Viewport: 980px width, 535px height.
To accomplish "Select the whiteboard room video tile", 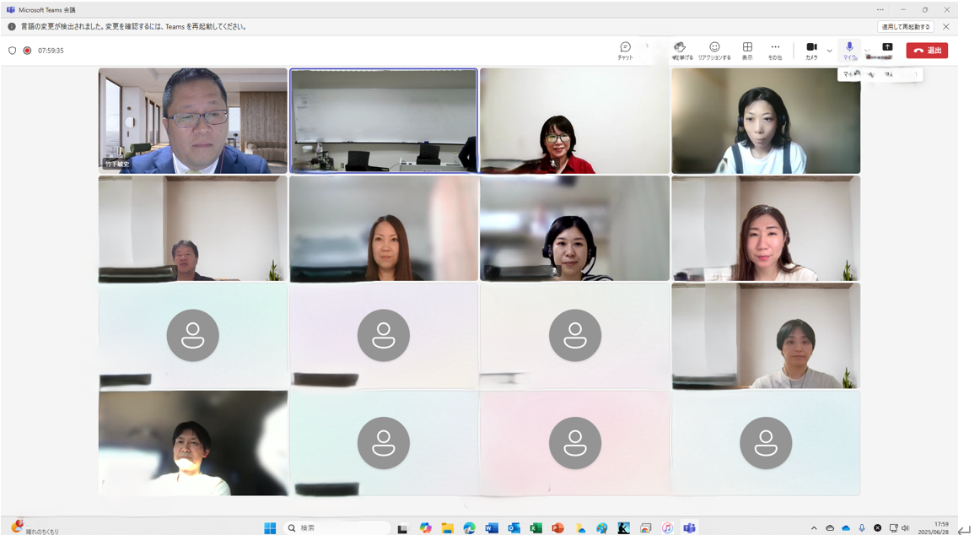I will pos(384,121).
